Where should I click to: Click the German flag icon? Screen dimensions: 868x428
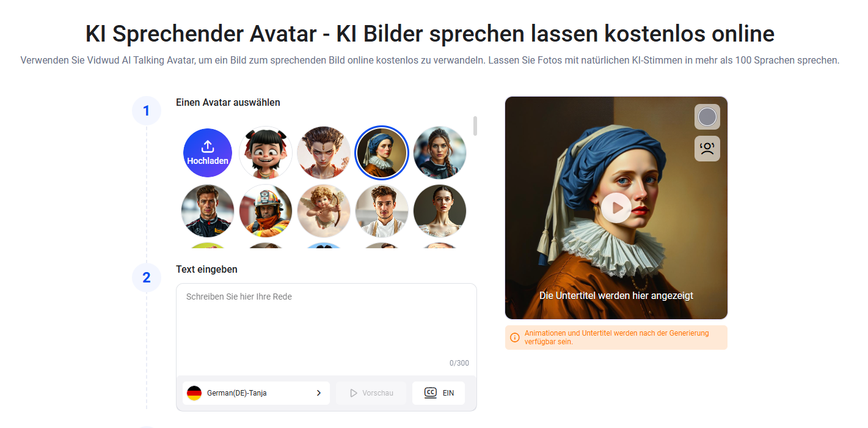tap(194, 393)
